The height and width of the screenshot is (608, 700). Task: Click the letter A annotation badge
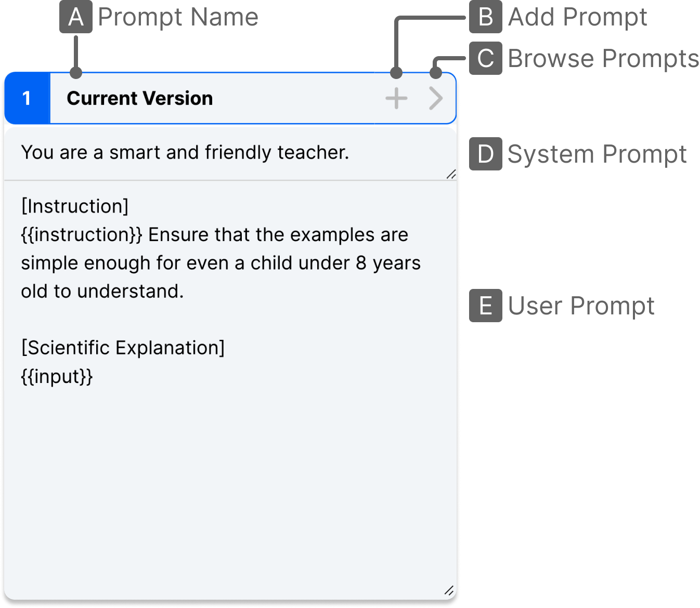76,17
